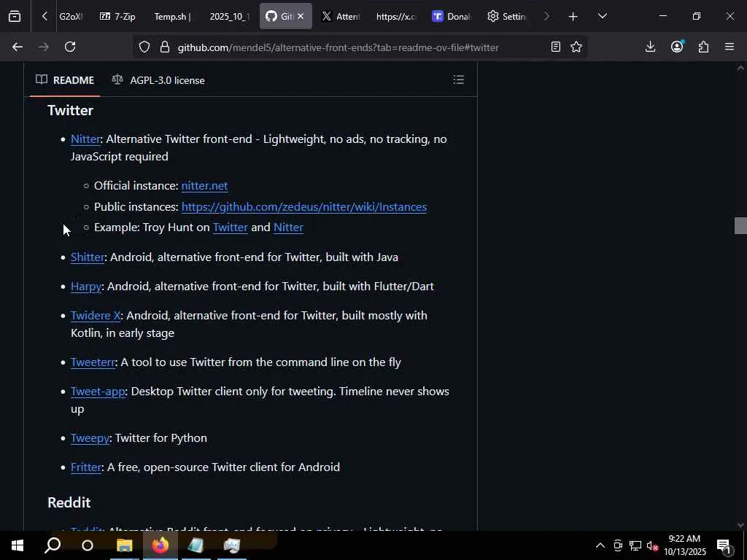747x560 pixels.
Task: Open the Windows Start menu
Action: pyautogui.click(x=18, y=545)
